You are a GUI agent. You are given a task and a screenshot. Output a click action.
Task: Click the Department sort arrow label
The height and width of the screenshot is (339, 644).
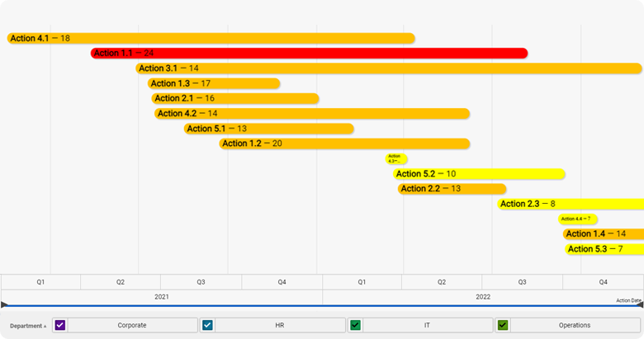(28, 326)
